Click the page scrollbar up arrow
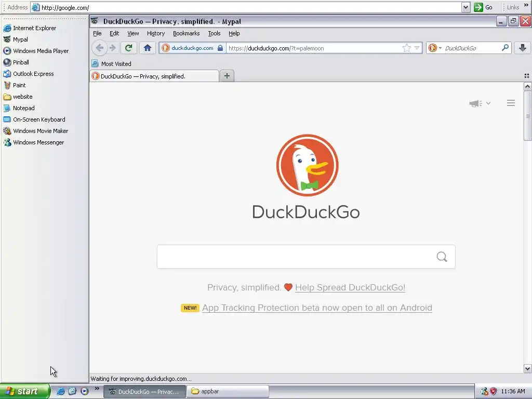Screen dimensions: 532x399 pyautogui.click(x=527, y=87)
